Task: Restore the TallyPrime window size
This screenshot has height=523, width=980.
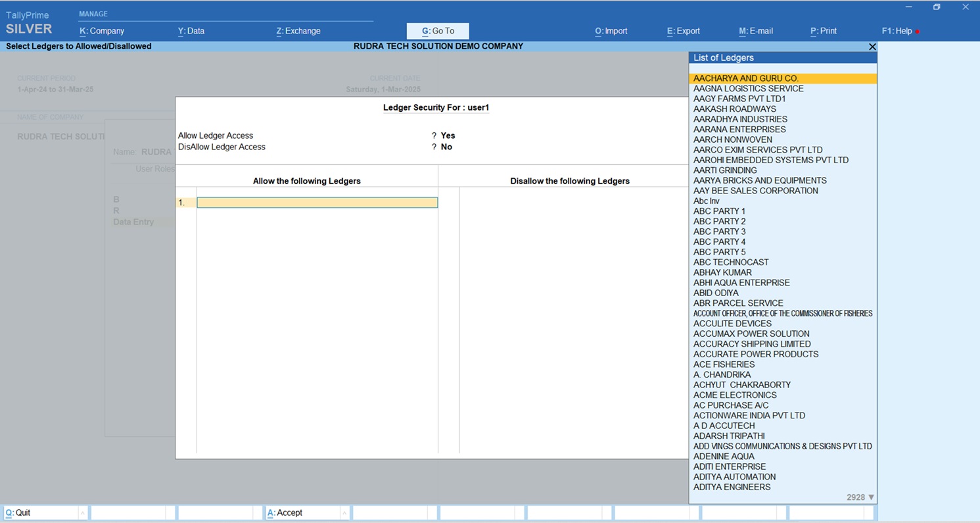Action: (937, 7)
